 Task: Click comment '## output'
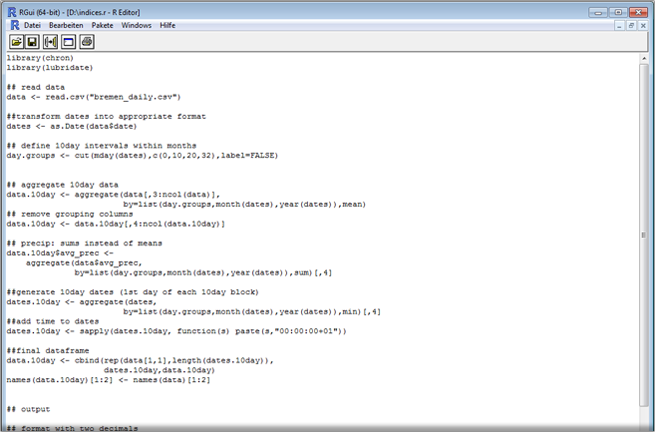click(x=28, y=409)
